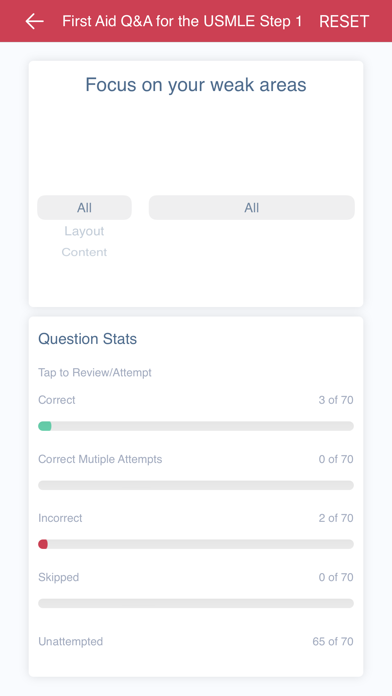Click the Skipped progress bar
392x696 pixels.
[196, 603]
